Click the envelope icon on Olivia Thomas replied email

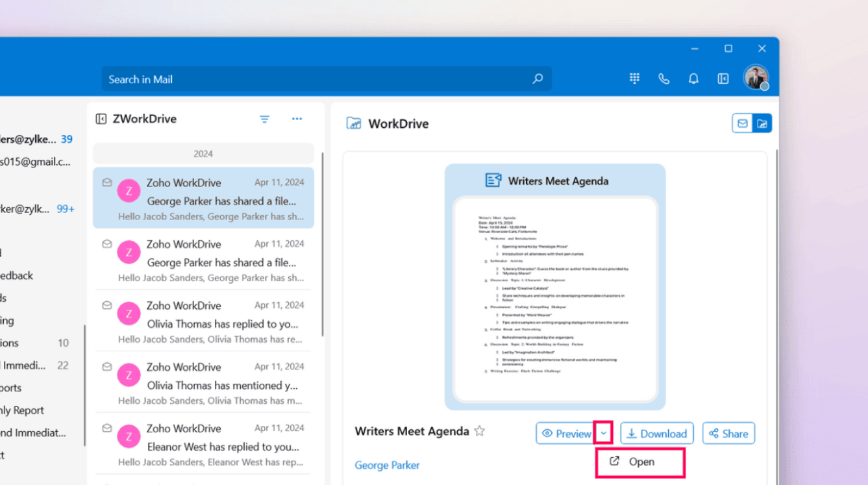pos(107,305)
